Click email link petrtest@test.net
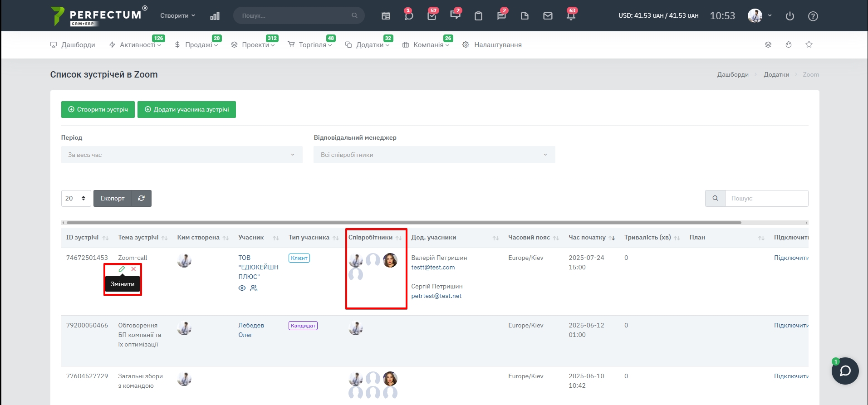 [x=436, y=296]
